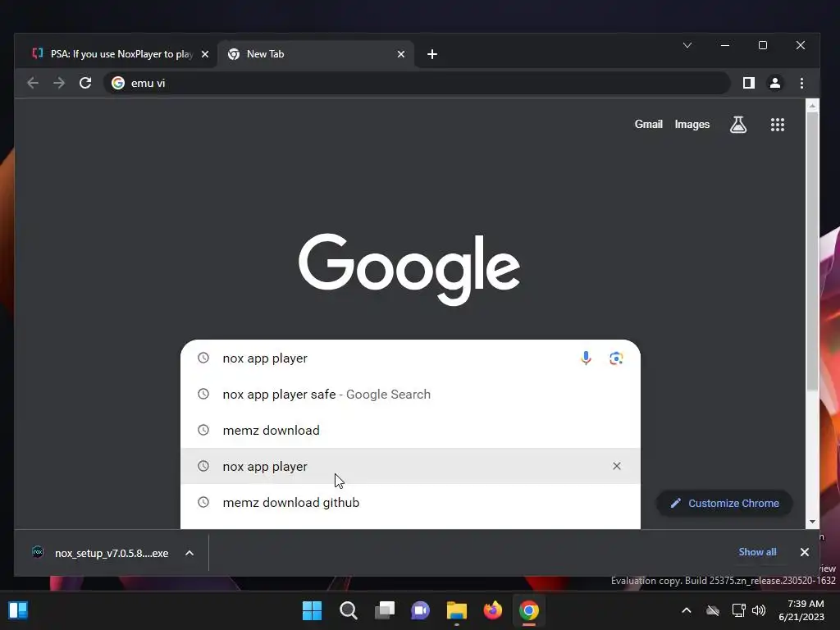
Task: Click the Google logo
Action: 409,269
